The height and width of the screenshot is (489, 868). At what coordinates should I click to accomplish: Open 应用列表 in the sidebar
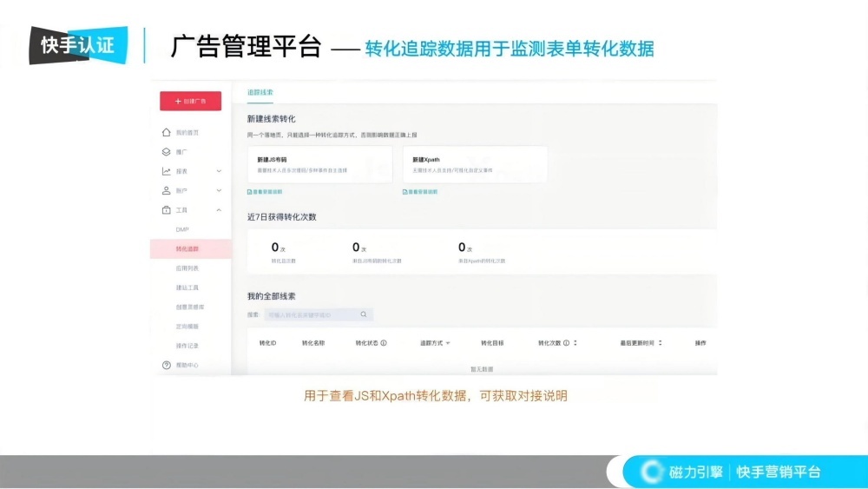click(187, 268)
